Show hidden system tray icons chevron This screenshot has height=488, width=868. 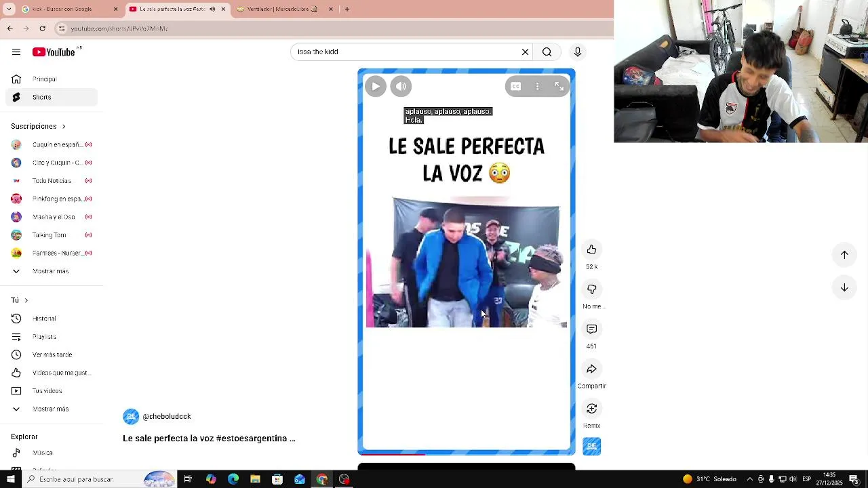pos(749,479)
